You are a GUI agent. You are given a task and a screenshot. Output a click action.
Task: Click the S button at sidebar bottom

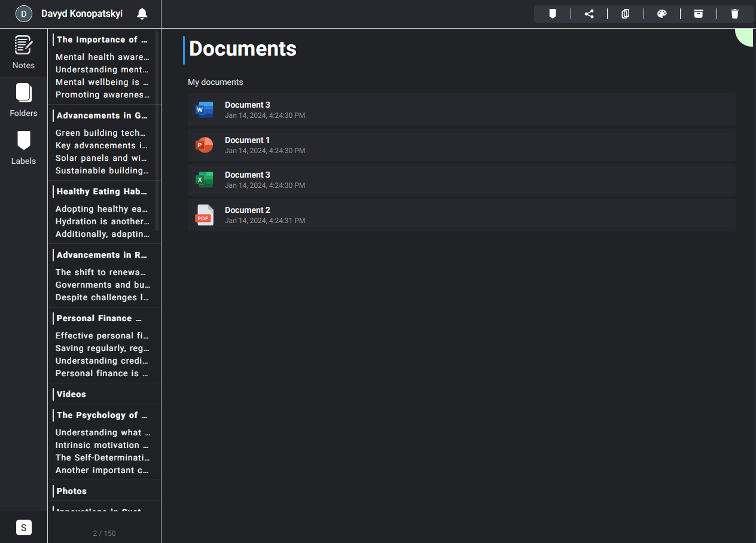(23, 527)
